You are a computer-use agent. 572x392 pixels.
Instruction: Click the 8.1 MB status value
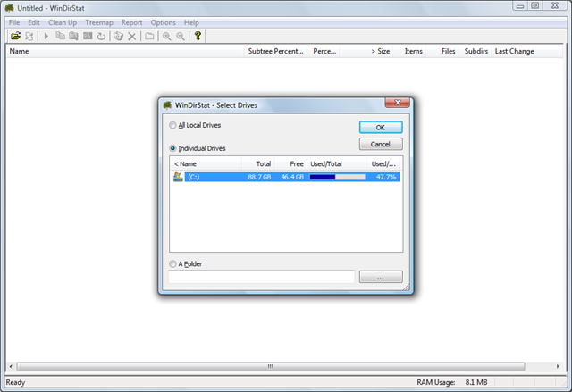coord(476,382)
